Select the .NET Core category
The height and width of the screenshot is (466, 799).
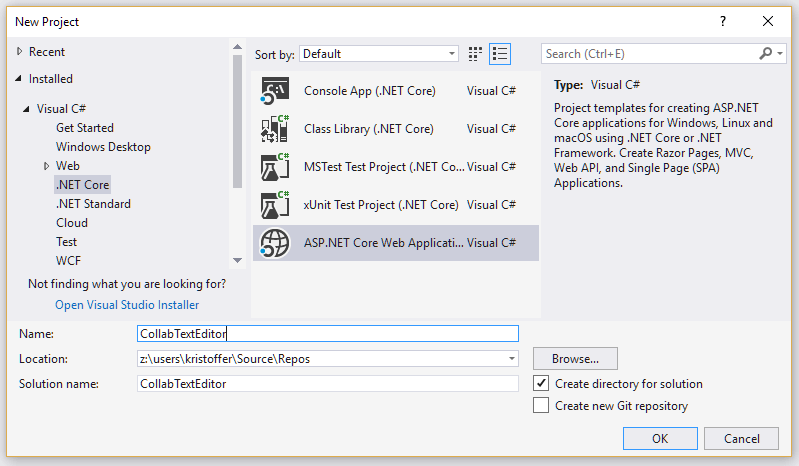pyautogui.click(x=83, y=185)
